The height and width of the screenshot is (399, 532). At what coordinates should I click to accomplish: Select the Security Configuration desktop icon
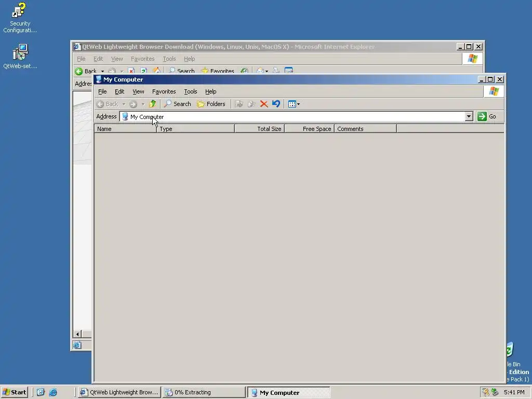pyautogui.click(x=20, y=18)
